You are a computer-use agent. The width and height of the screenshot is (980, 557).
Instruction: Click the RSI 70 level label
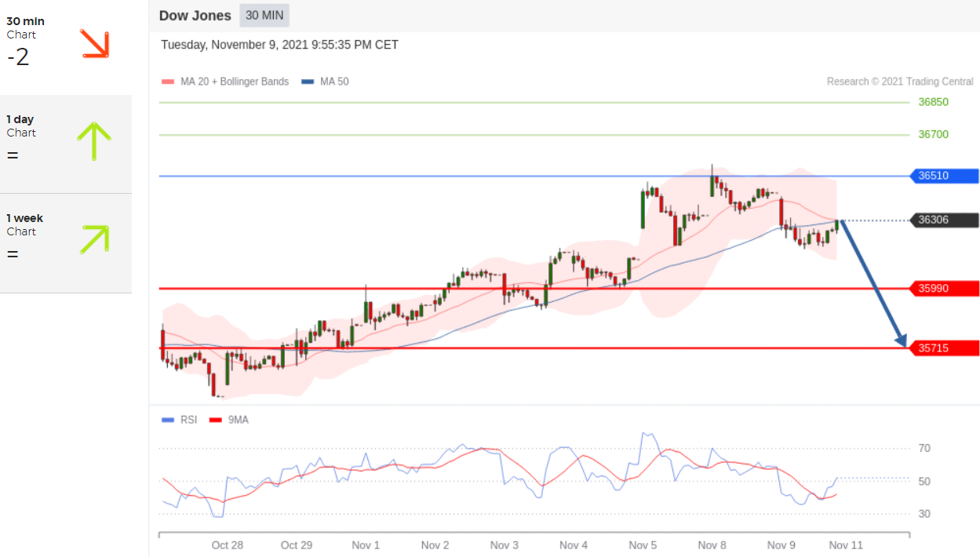[924, 449]
